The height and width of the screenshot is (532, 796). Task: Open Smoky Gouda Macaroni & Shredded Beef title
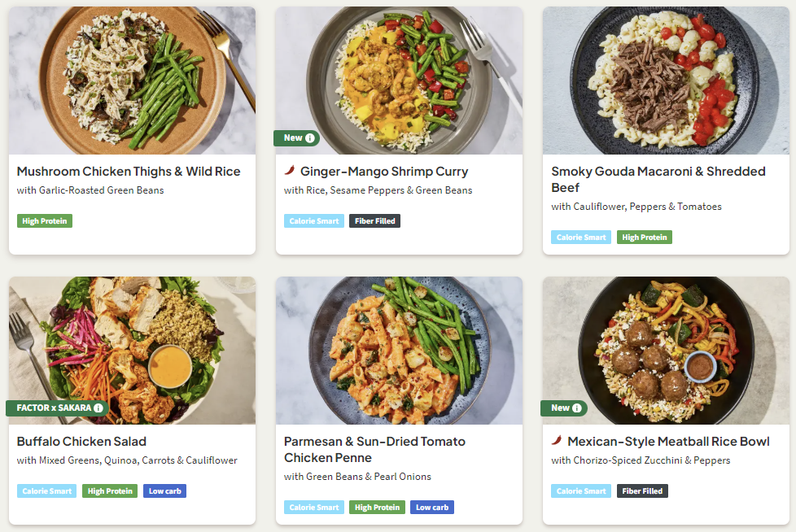point(658,179)
